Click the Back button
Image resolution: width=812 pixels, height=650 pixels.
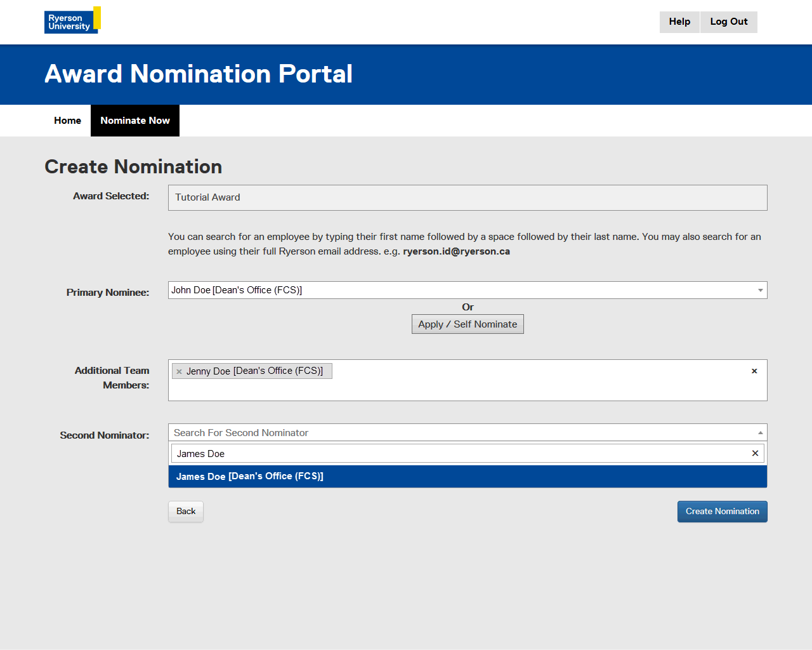[x=186, y=512]
